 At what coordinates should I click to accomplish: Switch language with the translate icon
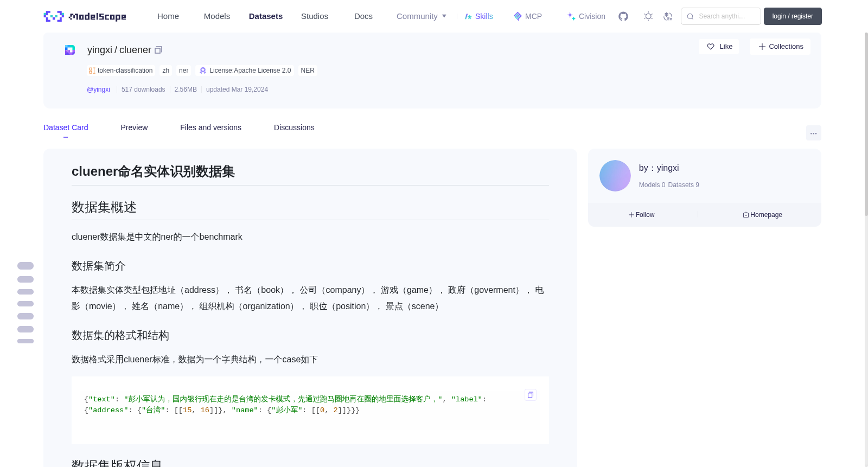click(x=668, y=16)
